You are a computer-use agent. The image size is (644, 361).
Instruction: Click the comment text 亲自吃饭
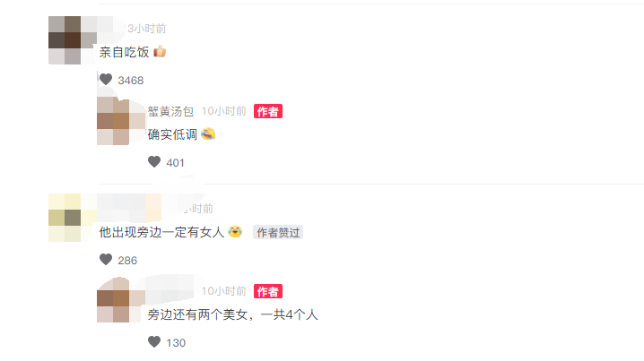point(124,52)
